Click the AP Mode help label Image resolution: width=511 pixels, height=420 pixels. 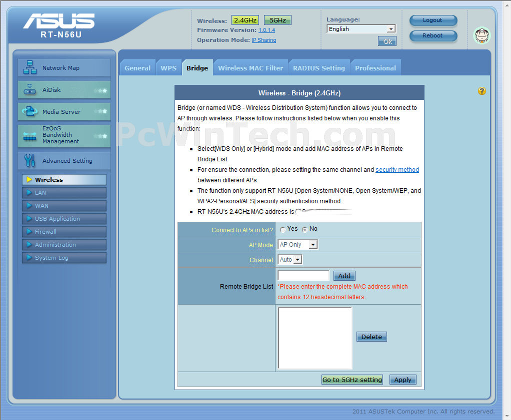pos(260,245)
